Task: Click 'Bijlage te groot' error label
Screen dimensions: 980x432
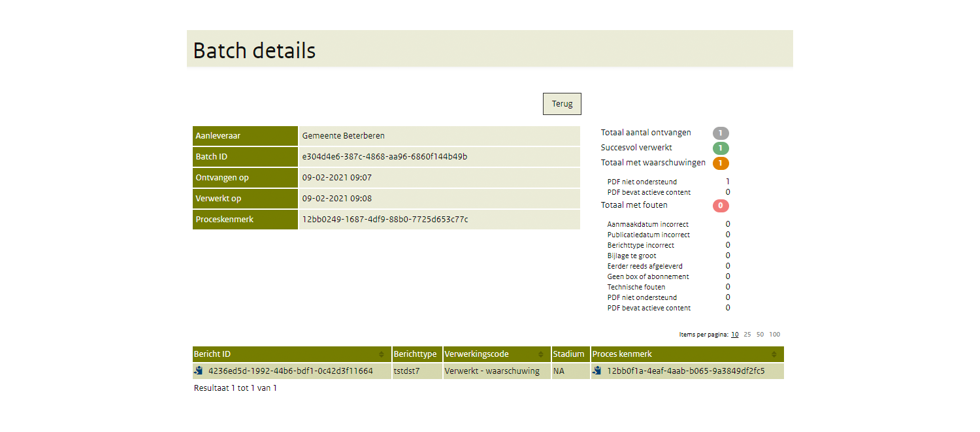Action: tap(632, 256)
